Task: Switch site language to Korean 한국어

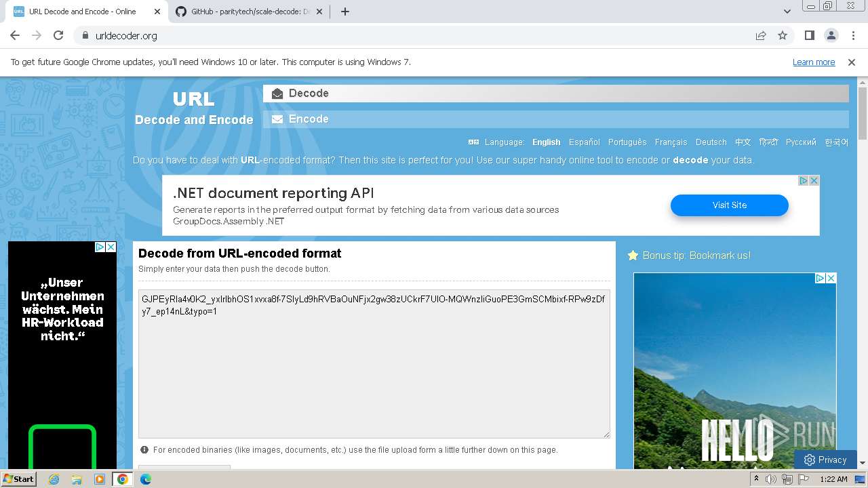Action: click(836, 142)
